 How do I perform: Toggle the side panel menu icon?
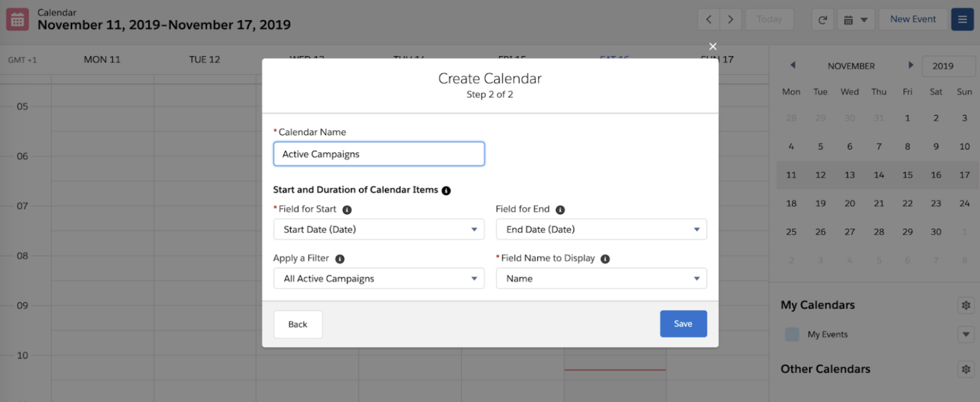point(962,20)
